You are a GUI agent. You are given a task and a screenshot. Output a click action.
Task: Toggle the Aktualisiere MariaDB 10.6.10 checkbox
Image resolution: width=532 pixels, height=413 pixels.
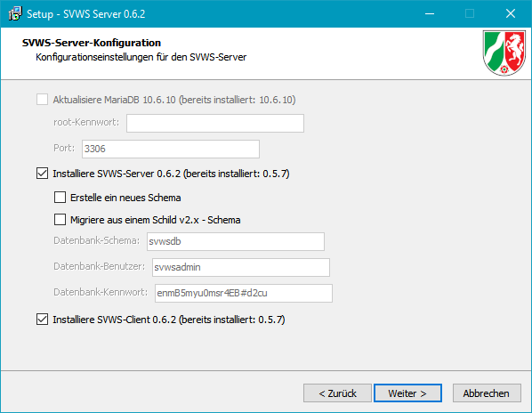(x=42, y=100)
